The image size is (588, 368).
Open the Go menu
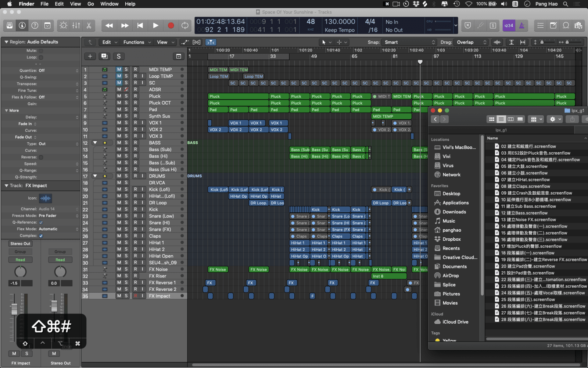coord(91,4)
